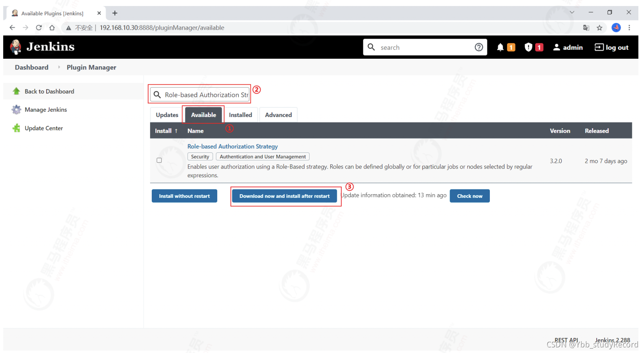Click the search magnifier icon in header

point(371,47)
